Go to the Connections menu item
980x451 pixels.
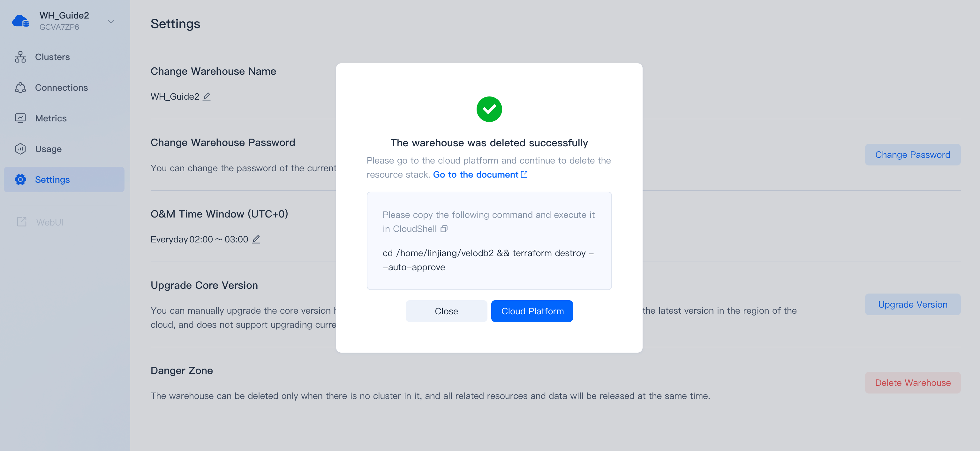pos(61,88)
